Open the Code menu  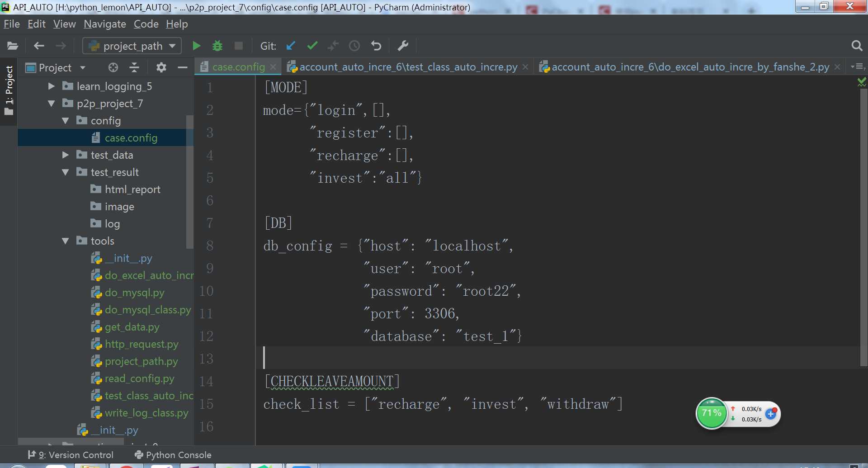point(146,24)
